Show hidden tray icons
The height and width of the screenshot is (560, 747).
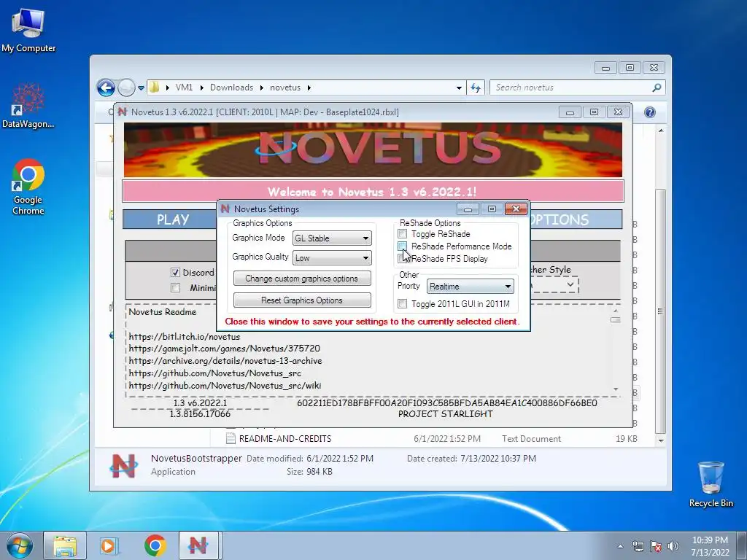[x=620, y=546]
